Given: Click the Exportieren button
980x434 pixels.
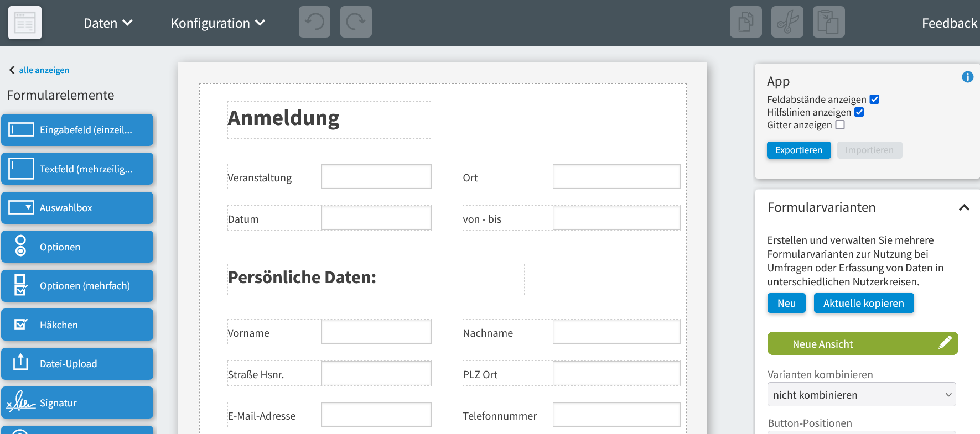Looking at the screenshot, I should (x=798, y=150).
